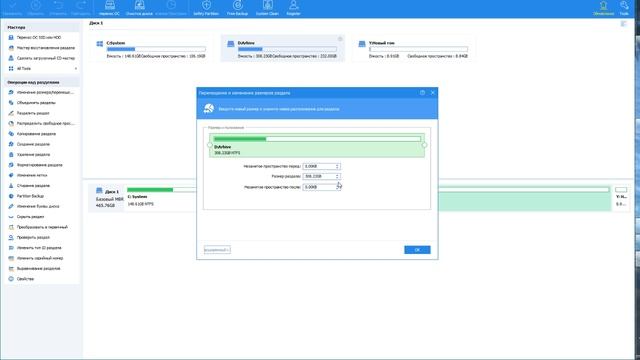Click the right resize handle of partition bar

pos(424,145)
